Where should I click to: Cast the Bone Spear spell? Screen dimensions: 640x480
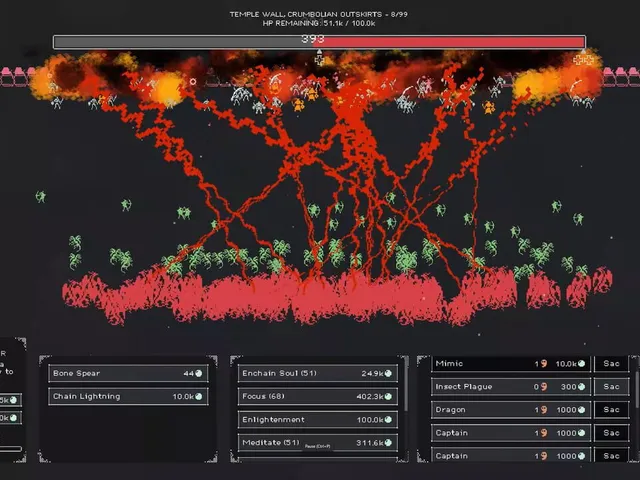[x=128, y=373]
